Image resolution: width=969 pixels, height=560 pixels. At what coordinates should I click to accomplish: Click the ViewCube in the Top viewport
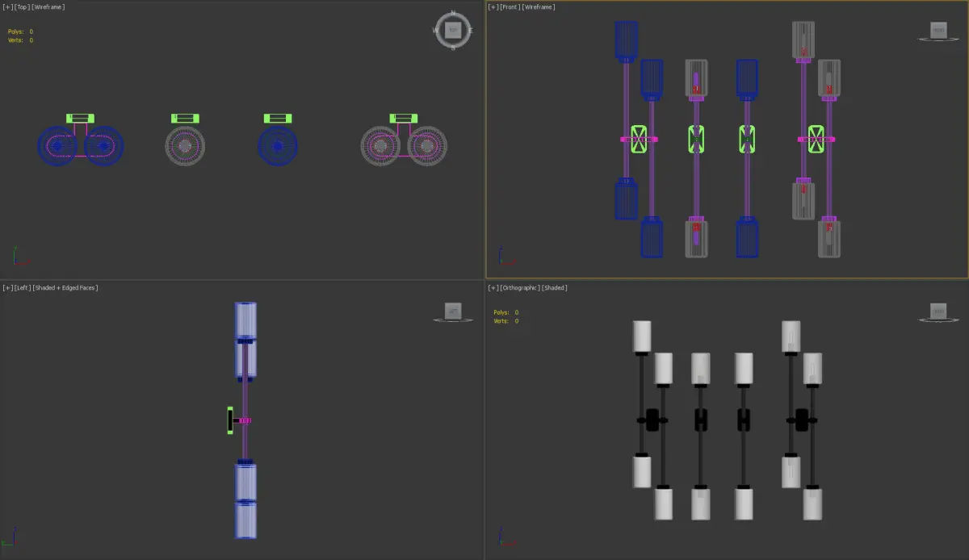tap(453, 31)
